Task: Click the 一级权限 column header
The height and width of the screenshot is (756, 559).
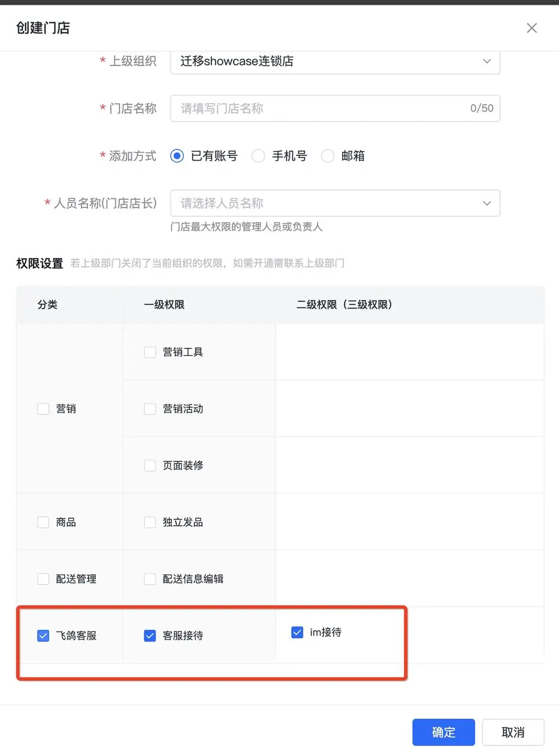Action: point(164,305)
